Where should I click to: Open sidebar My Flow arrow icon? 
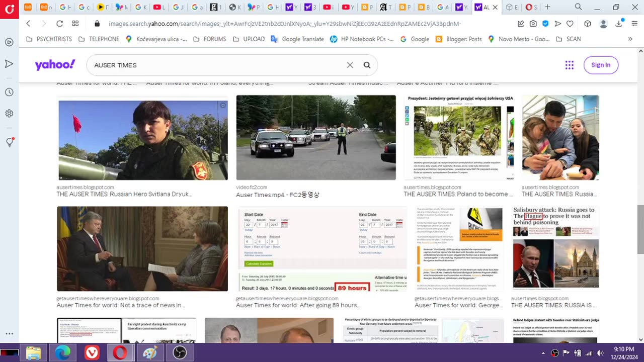[x=9, y=64]
